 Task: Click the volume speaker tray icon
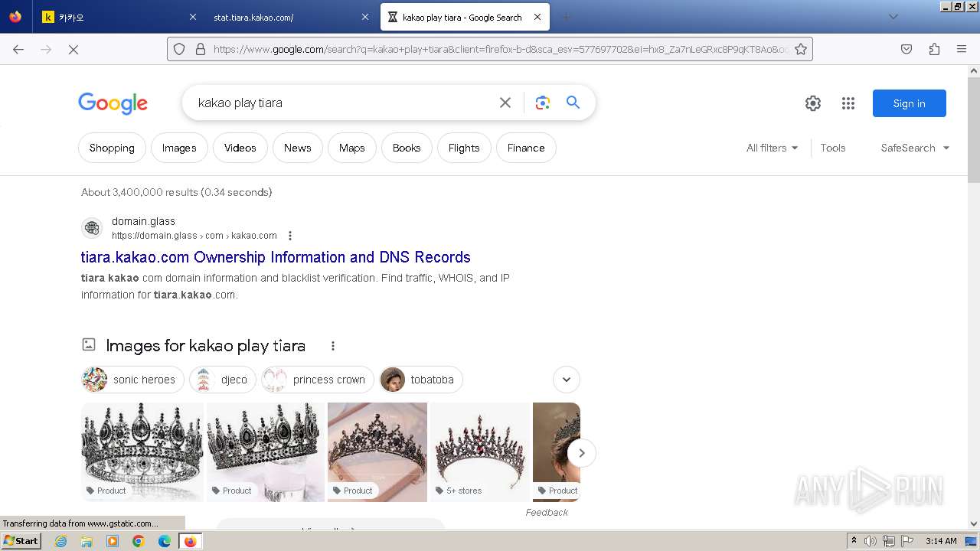click(871, 541)
